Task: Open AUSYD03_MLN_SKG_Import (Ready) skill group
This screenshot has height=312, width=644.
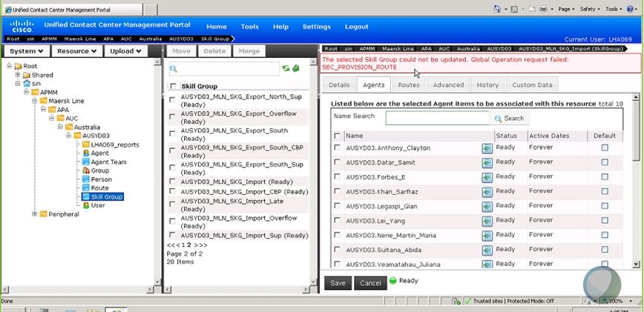Action: pyautogui.click(x=237, y=182)
